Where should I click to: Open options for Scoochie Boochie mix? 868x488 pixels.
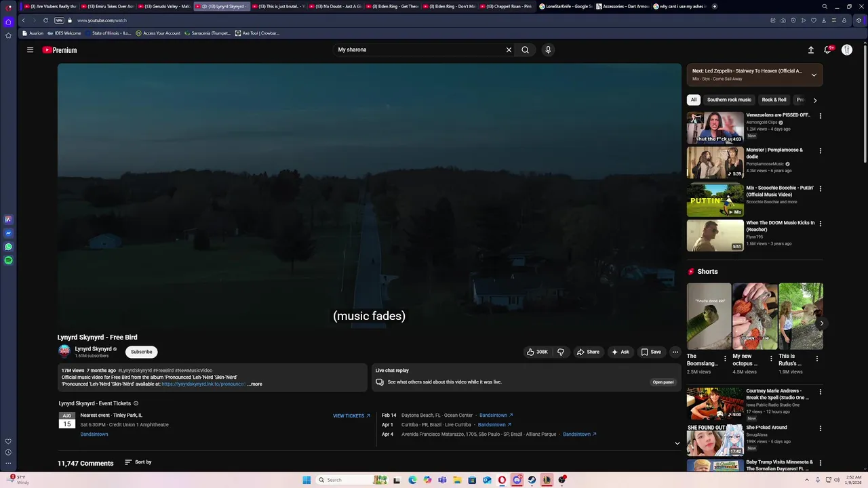(x=821, y=189)
